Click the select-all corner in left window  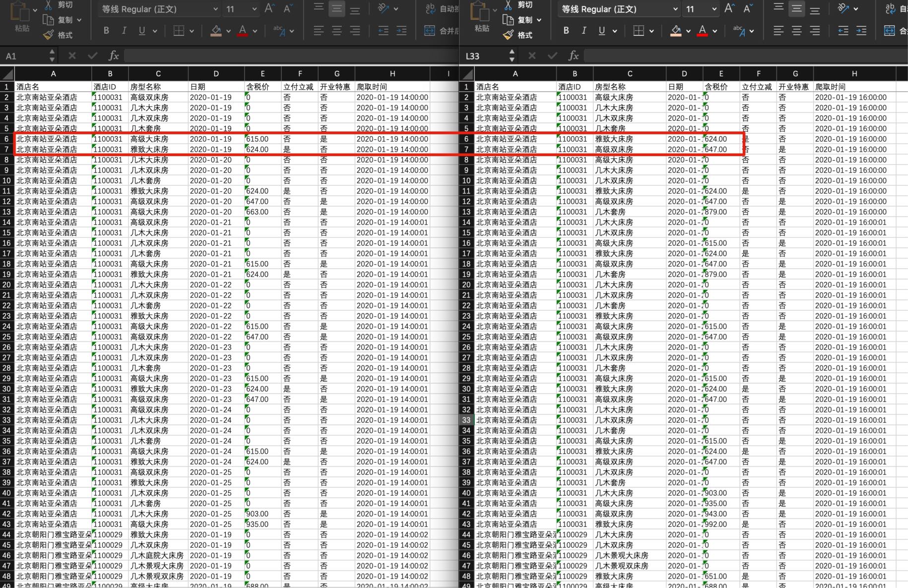pos(7,74)
